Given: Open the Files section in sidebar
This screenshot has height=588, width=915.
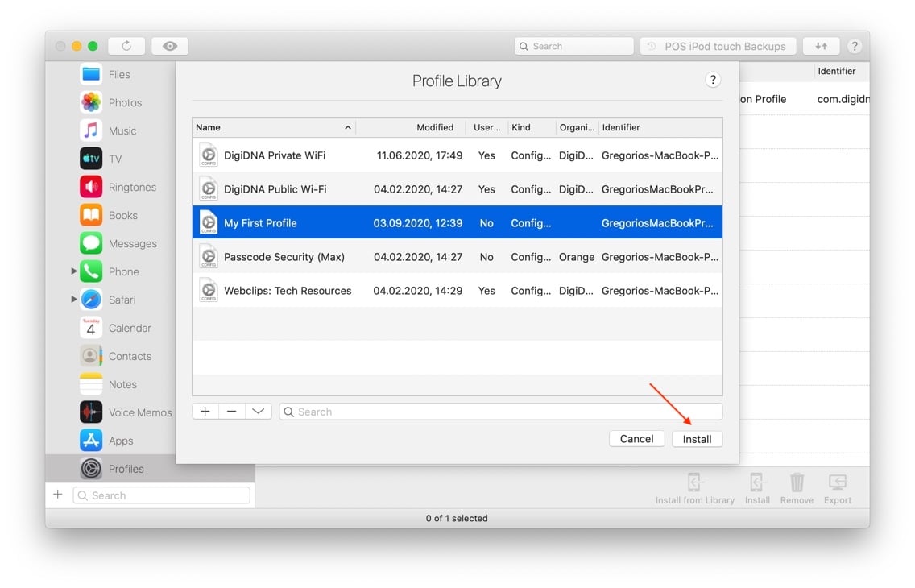Looking at the screenshot, I should click(118, 75).
